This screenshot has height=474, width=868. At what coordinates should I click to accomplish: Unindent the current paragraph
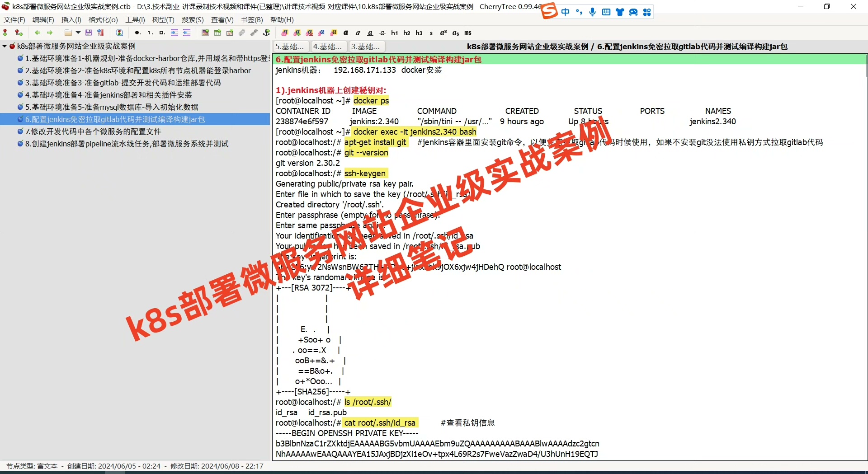(187, 33)
